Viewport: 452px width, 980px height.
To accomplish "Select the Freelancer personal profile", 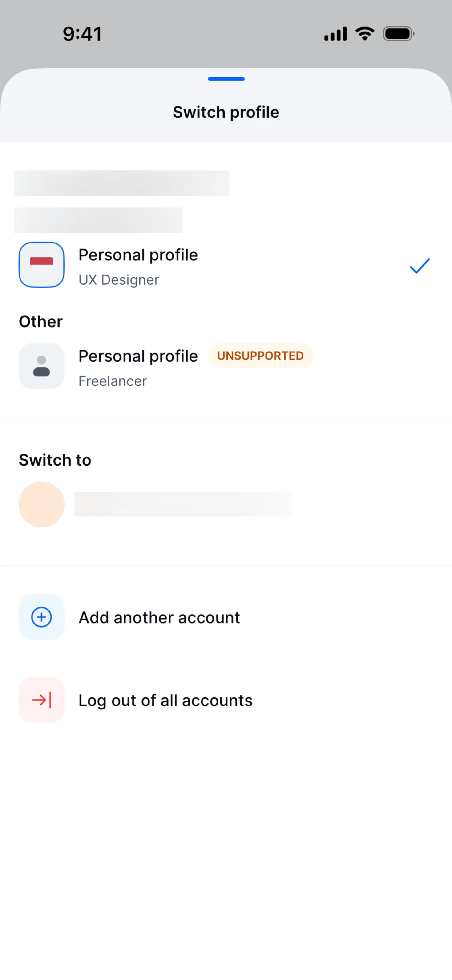I will pyautogui.click(x=138, y=368).
